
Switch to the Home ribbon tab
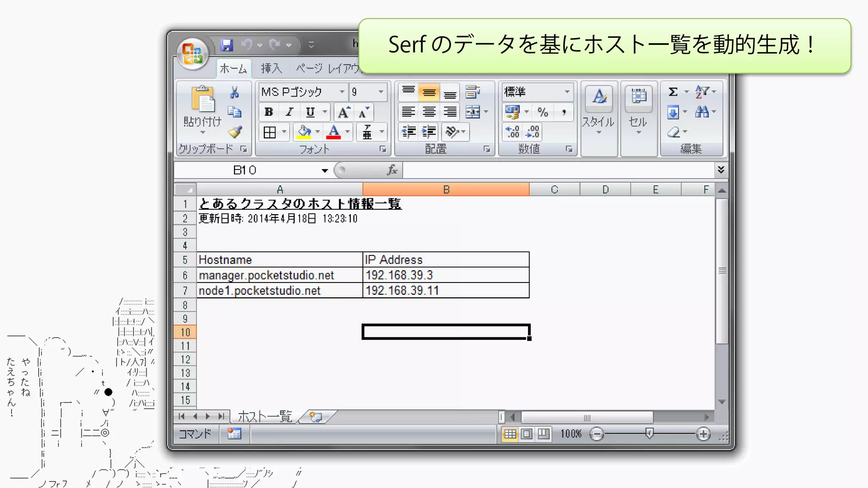[x=234, y=68]
